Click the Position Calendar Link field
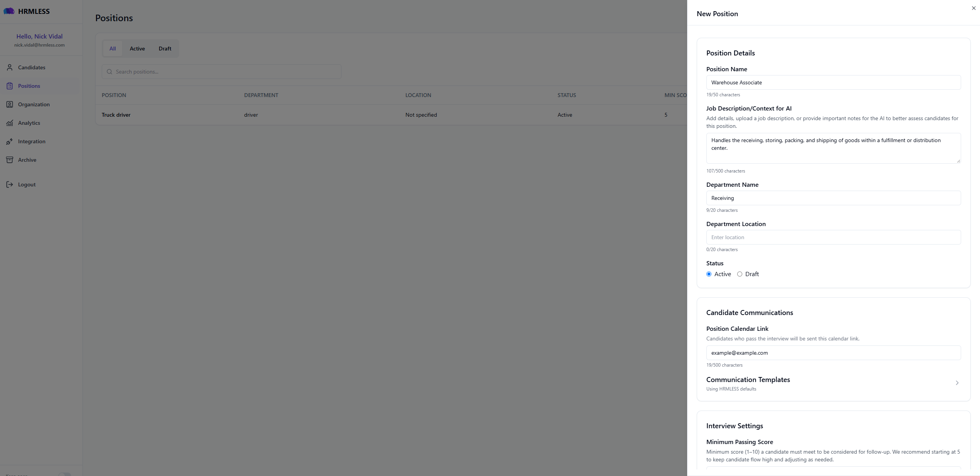 click(x=833, y=353)
